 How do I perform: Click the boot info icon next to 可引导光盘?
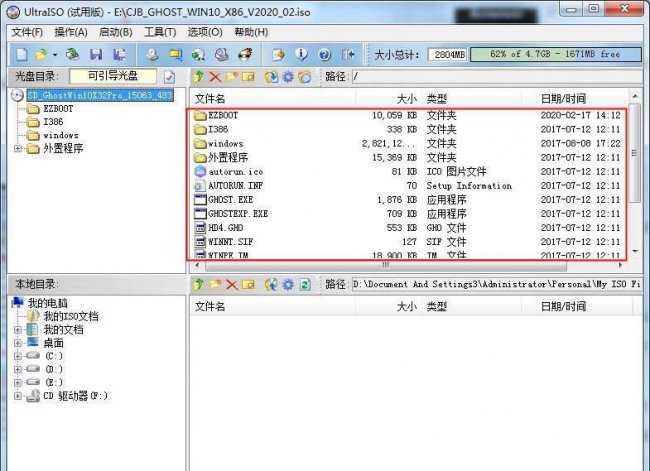click(169, 77)
